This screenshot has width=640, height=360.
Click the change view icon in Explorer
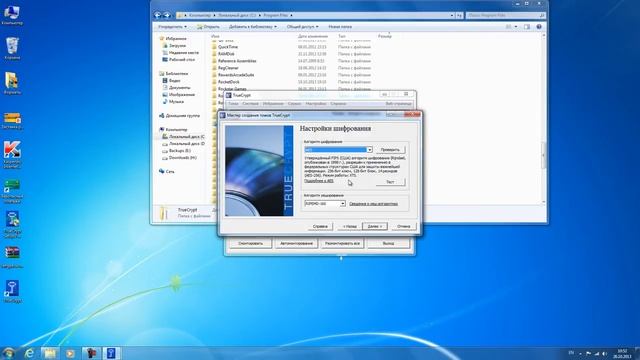point(509,27)
